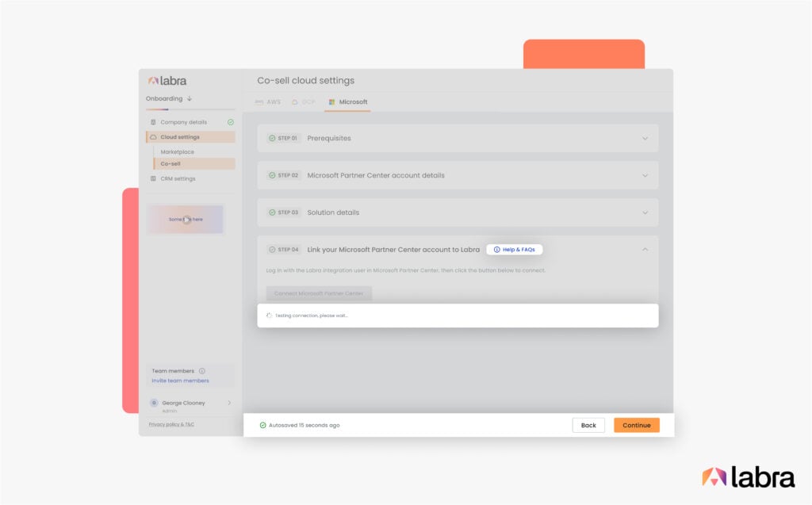
Task: Click the Company details completed check icon
Action: (231, 122)
